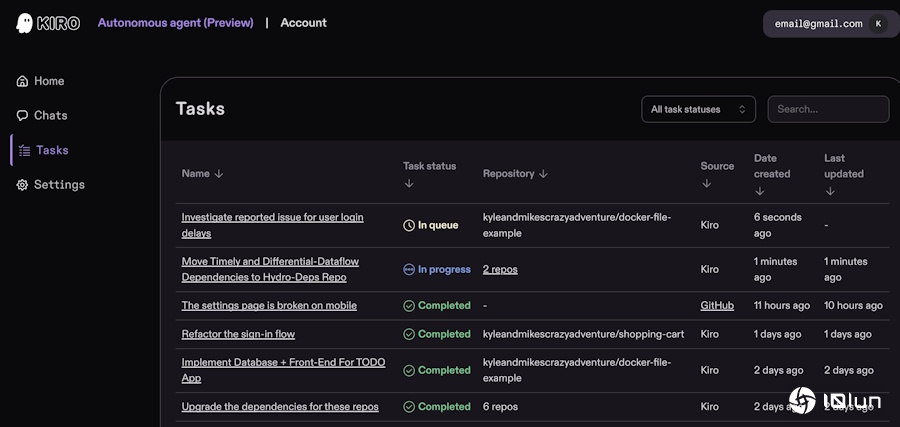Sort by Task status column arrow
The width and height of the screenshot is (900, 427).
coord(408,184)
